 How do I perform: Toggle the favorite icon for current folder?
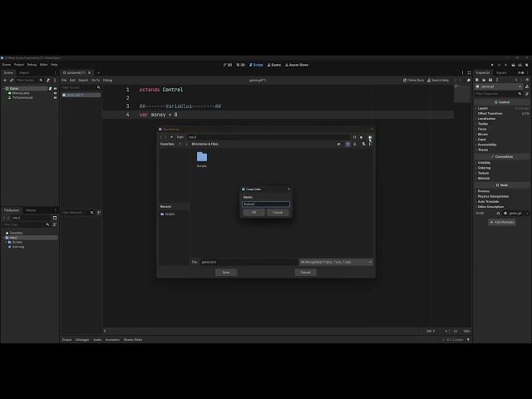[362, 137]
